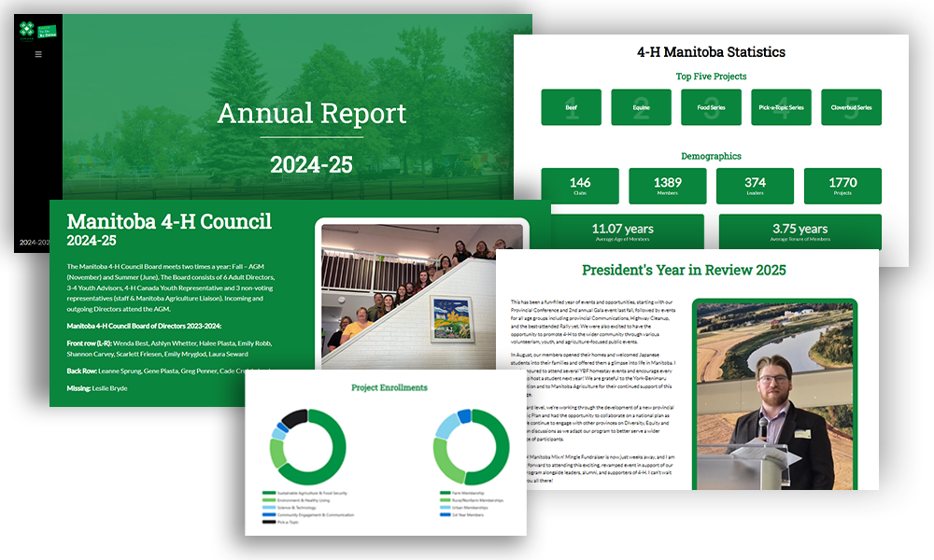Click the Pick-a-Topic Series project icon
The image size is (934, 560).
click(x=781, y=106)
